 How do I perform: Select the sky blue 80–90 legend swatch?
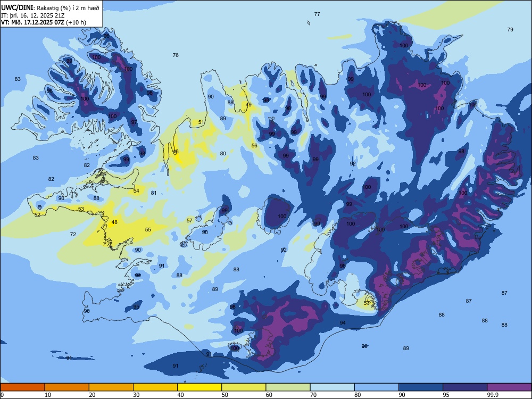click(377, 387)
